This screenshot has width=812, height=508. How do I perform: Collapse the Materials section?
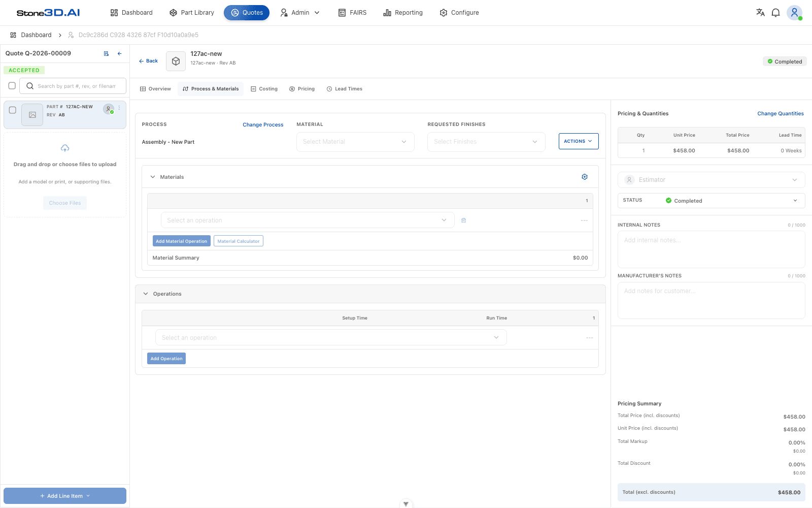153,177
